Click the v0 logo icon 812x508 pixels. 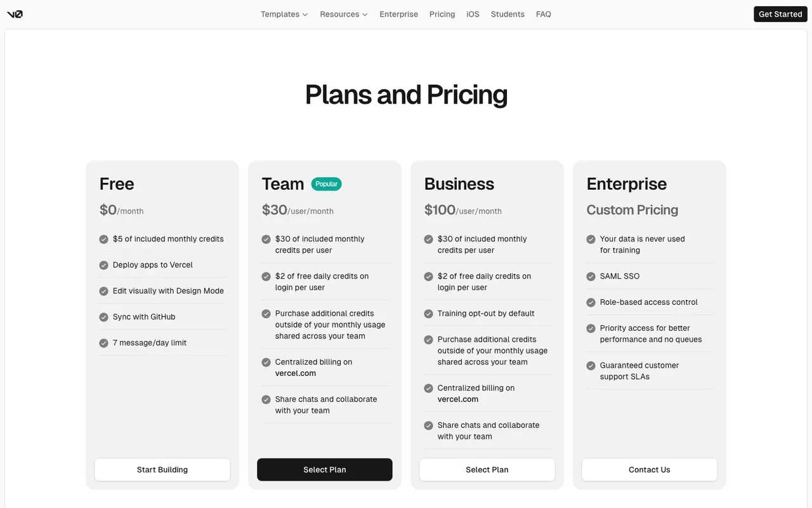pyautogui.click(x=15, y=14)
